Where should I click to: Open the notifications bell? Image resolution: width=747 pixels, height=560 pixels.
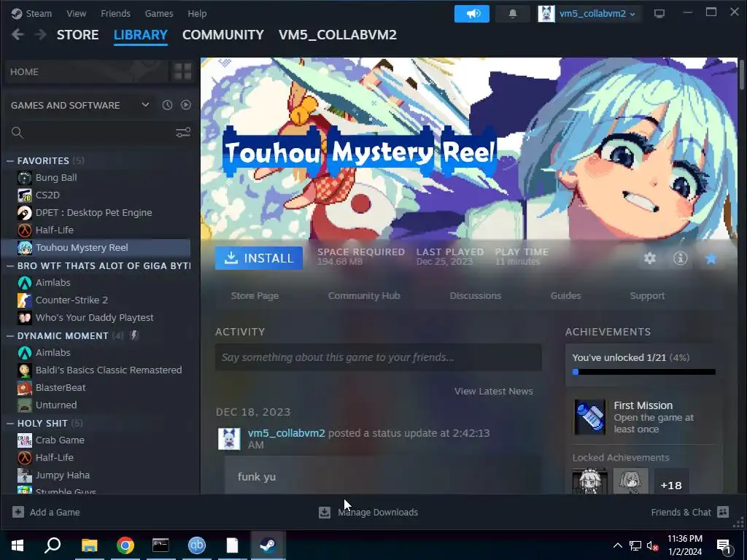(x=513, y=13)
